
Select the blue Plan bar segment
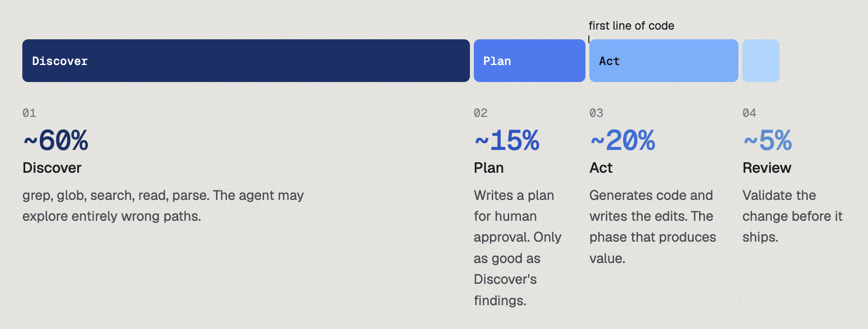point(530,61)
